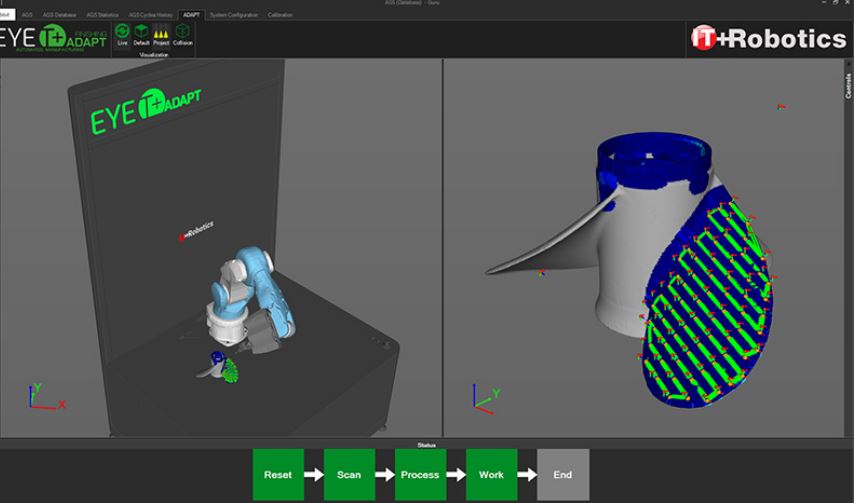This screenshot has height=503, width=854.
Task: Open the AGS tab
Action: coord(27,15)
